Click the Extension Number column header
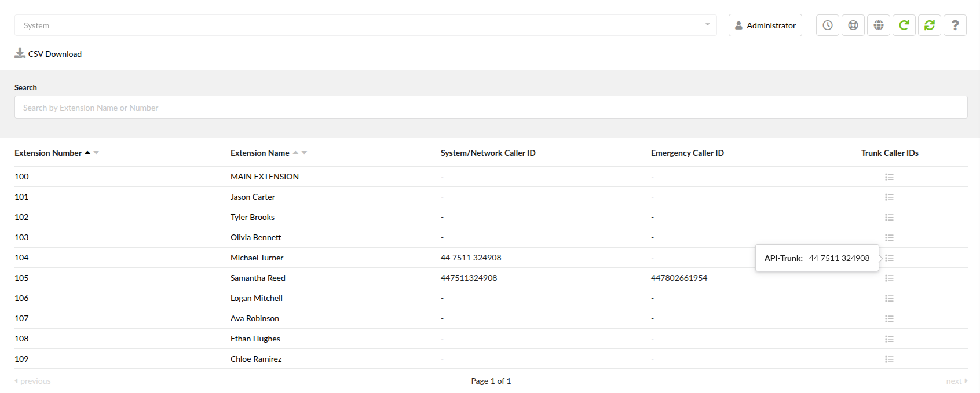This screenshot has height=393, width=980. [x=48, y=153]
